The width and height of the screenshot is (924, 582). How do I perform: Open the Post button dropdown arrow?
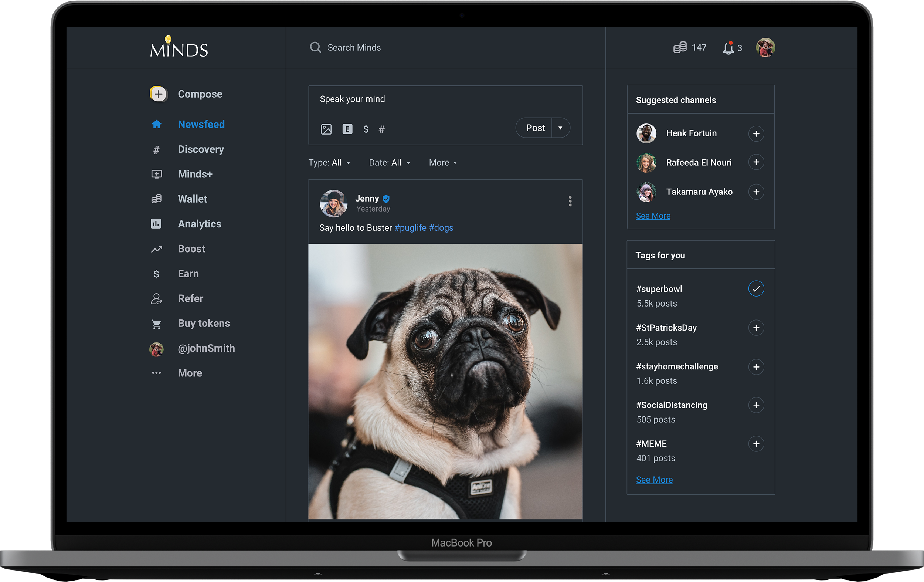(560, 128)
